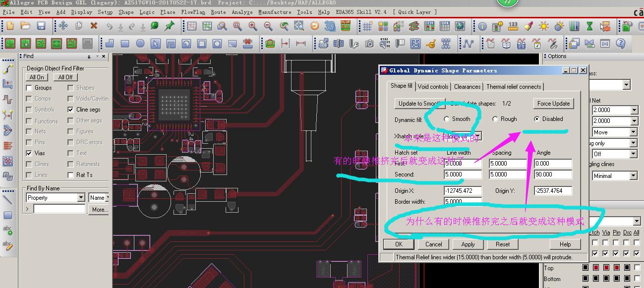
Task: Open the Move dropdown in Options panel
Action: click(634, 132)
